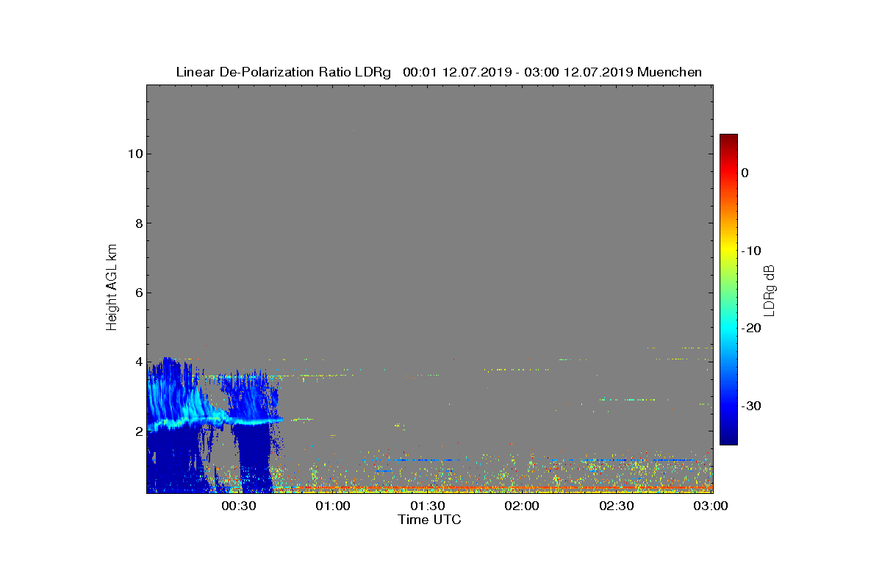Viewport: 882px width, 588px height.
Task: Click the 02:30 time axis label
Action: click(616, 506)
